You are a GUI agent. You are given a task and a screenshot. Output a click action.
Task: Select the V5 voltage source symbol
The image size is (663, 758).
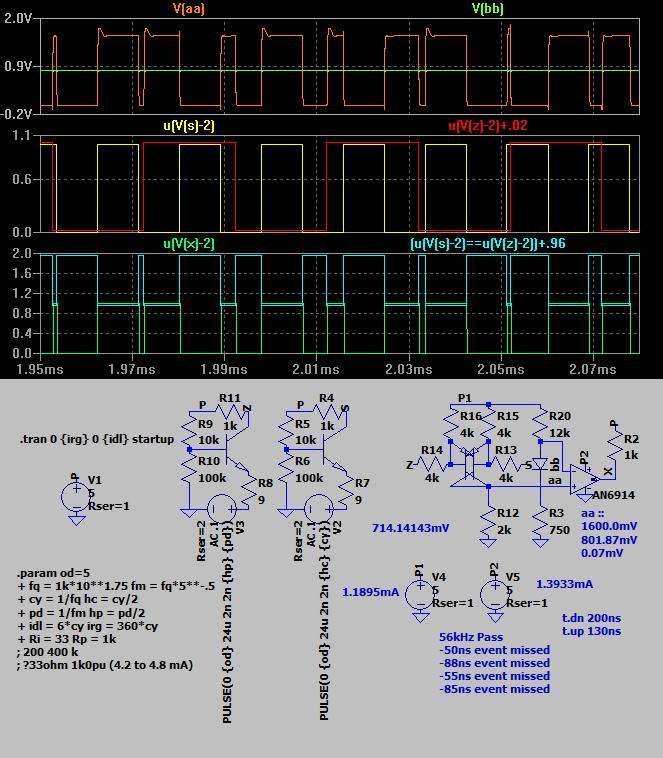click(494, 590)
